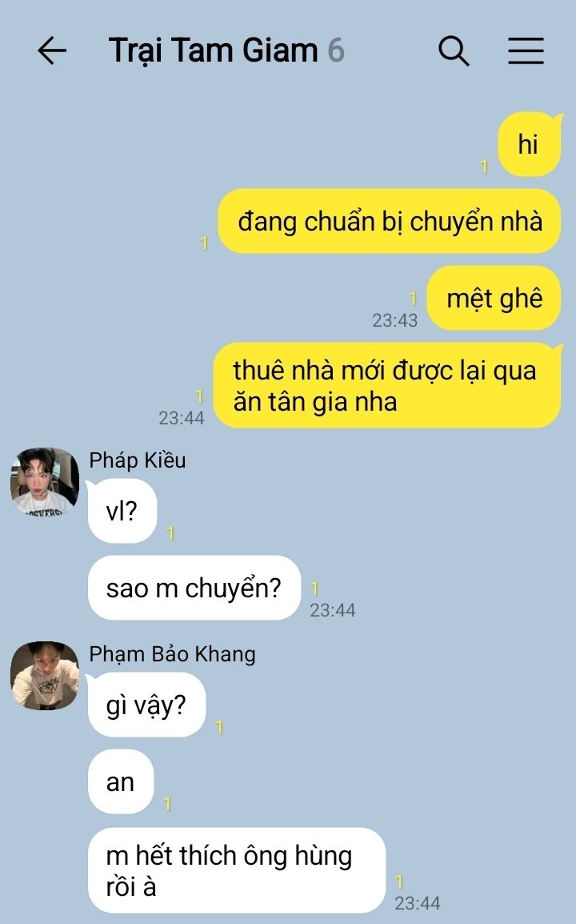The width and height of the screenshot is (576, 924).
Task: Open search in the chat
Action: point(454,50)
